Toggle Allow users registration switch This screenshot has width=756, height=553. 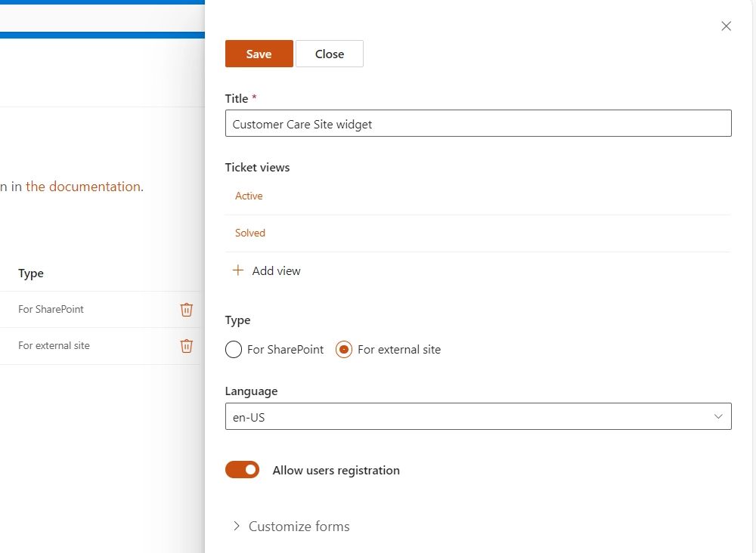[x=242, y=470]
